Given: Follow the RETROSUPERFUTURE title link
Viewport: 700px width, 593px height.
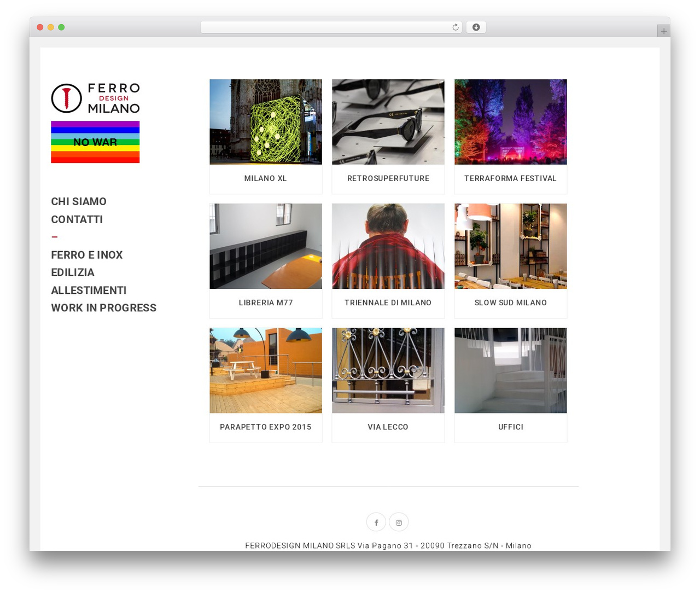Looking at the screenshot, I should pos(388,178).
